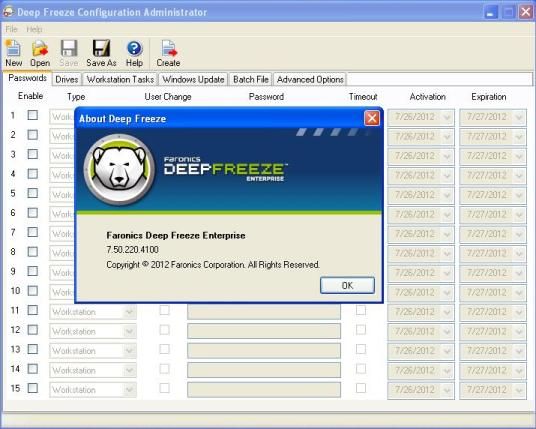This screenshot has width=536, height=429.
Task: Minimize the Configuration Administrator window
Action: tap(491, 12)
